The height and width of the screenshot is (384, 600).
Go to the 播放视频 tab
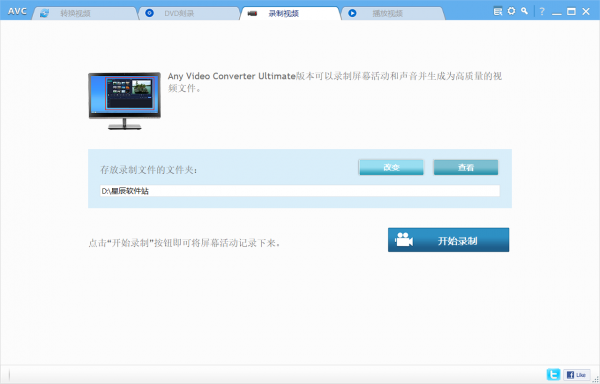[393, 13]
